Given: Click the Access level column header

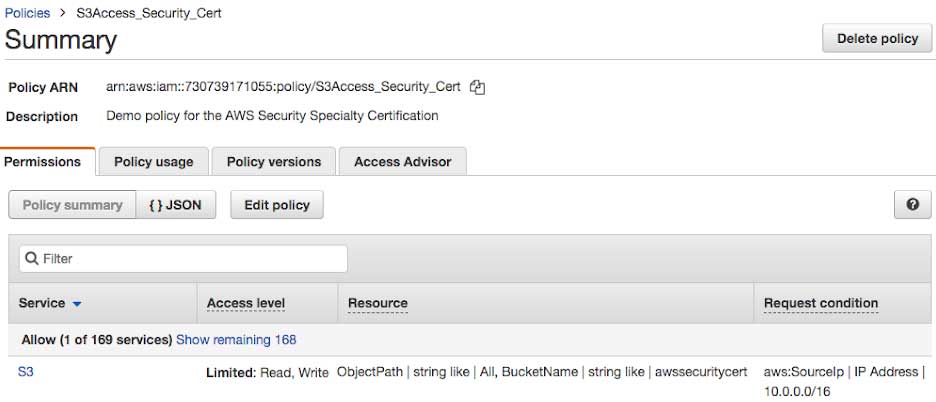Looking at the screenshot, I should (246, 303).
